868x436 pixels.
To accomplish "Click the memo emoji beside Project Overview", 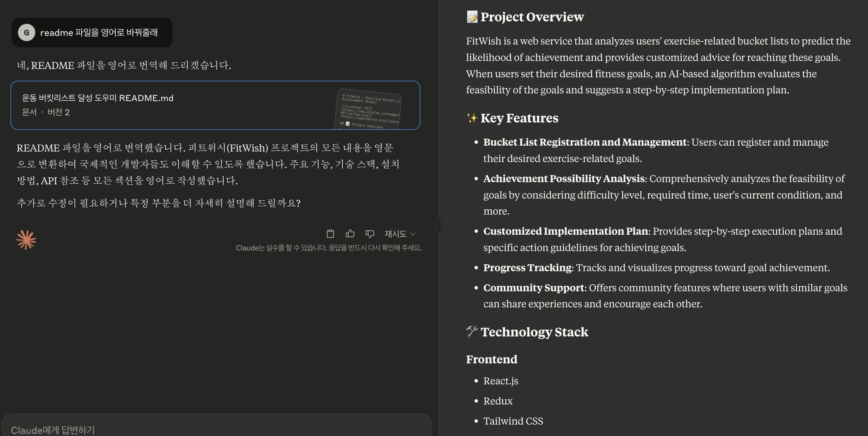I will pyautogui.click(x=472, y=17).
